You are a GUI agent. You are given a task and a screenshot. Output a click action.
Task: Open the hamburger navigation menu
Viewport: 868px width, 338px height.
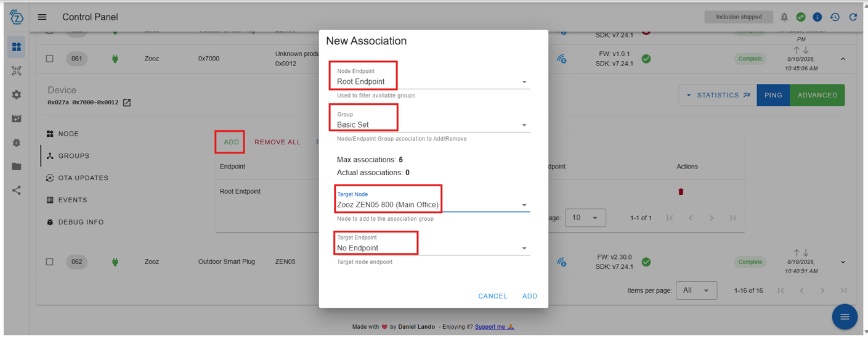(42, 17)
